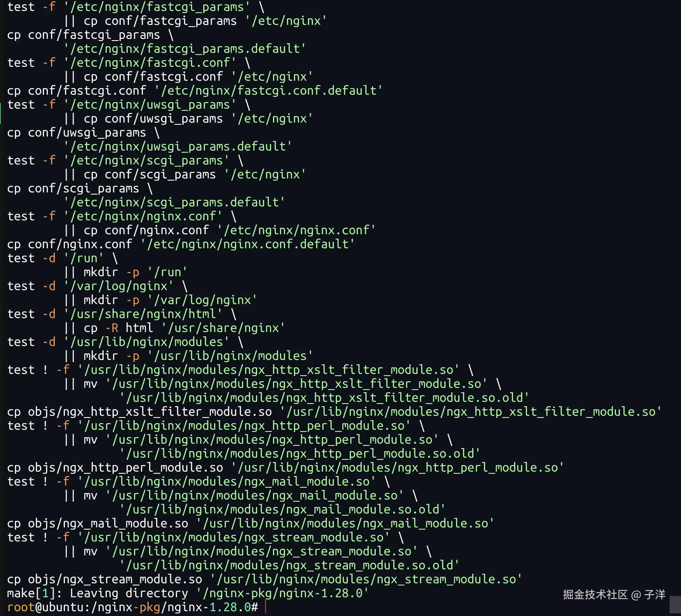Click 'cp objs/ngx_stream_module.so' command text

105,579
